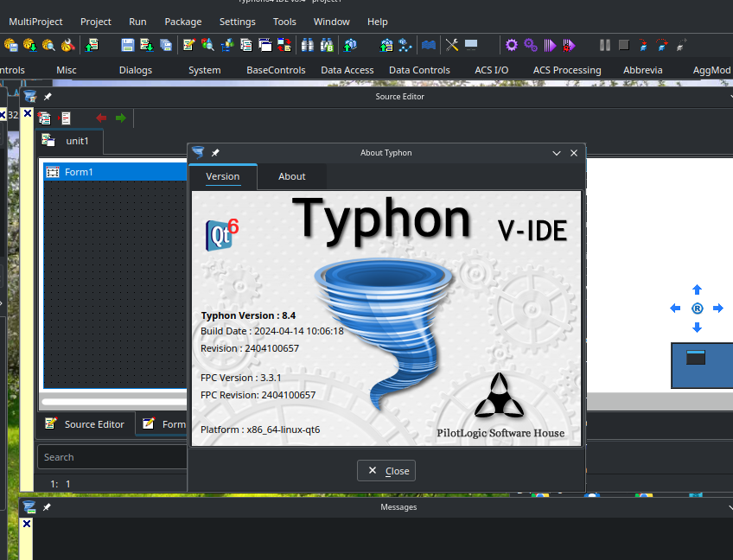The image size is (733, 560).
Task: Open the Help menu
Action: pos(377,22)
